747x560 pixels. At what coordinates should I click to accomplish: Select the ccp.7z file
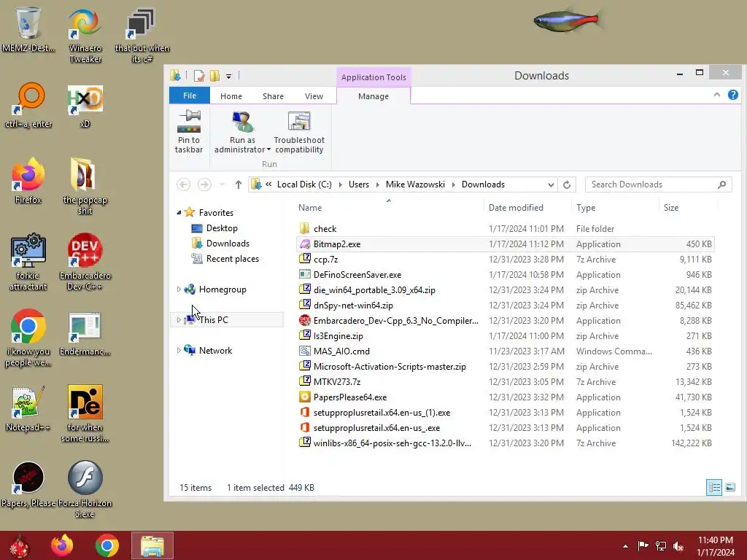505,259
